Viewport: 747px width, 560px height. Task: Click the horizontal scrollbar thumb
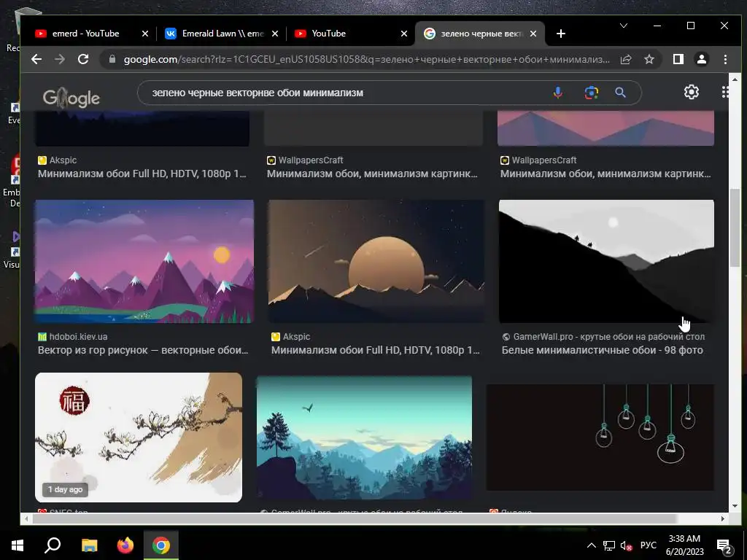point(355,518)
